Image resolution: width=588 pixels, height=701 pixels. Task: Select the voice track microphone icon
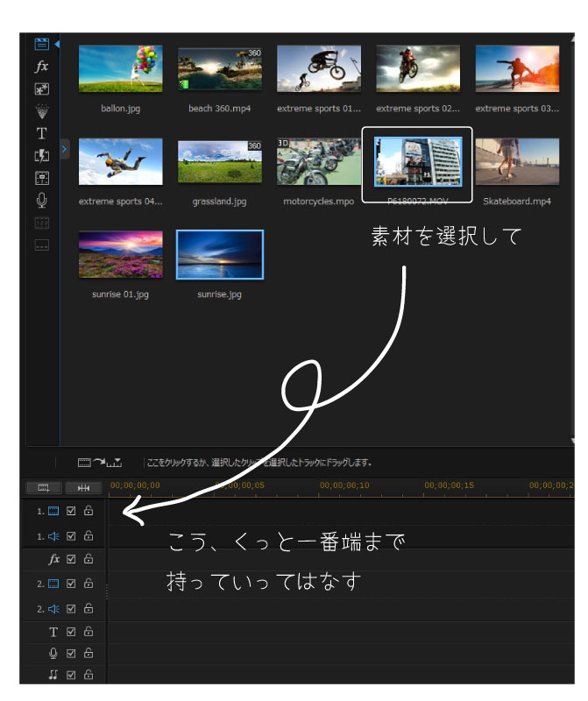53,653
